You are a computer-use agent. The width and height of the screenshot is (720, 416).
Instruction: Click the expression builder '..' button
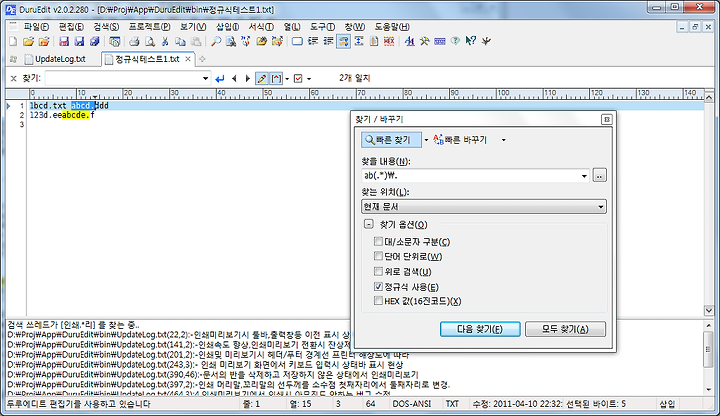599,175
